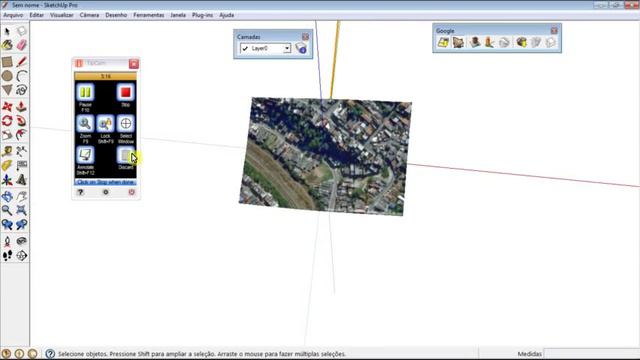
Task: Select the Rectangle drawing tool
Action: (x=7, y=62)
